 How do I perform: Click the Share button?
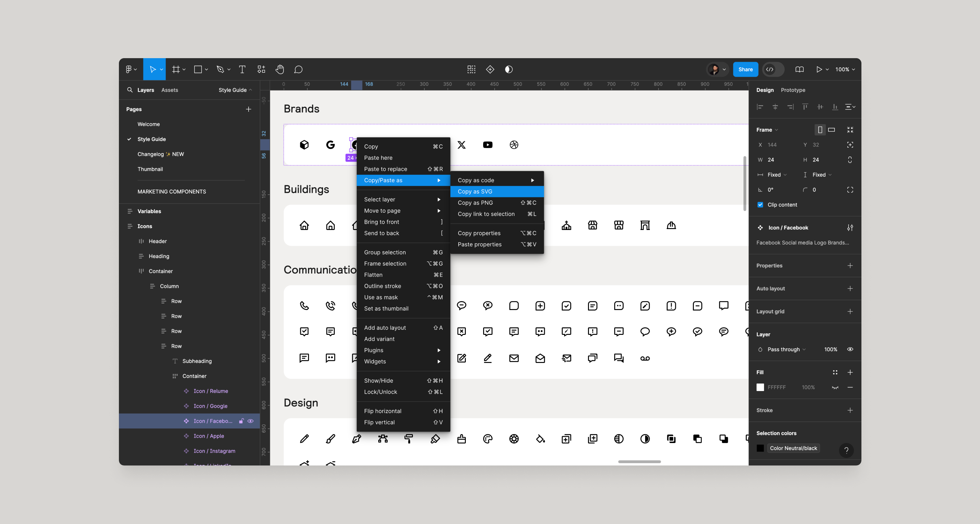point(745,69)
